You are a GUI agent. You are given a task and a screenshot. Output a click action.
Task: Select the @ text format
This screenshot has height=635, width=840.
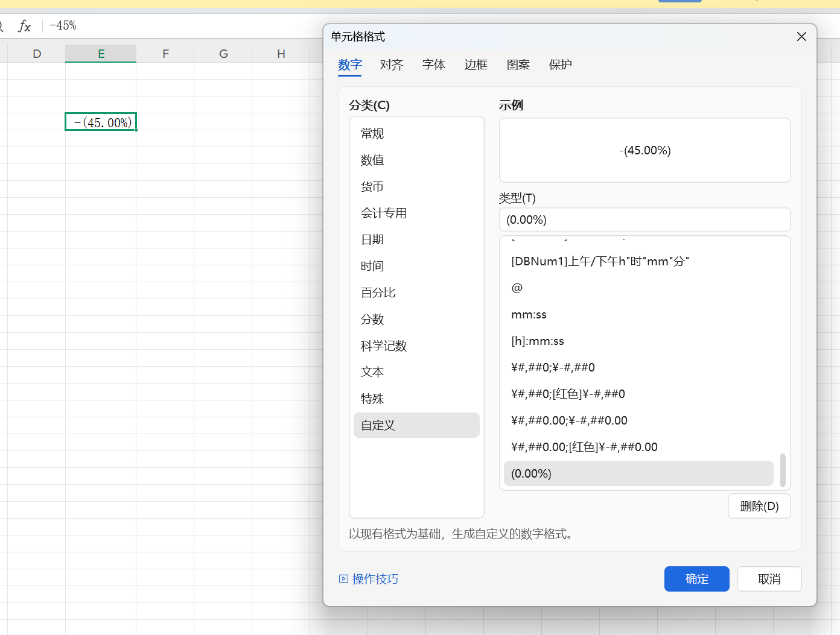(x=638, y=288)
